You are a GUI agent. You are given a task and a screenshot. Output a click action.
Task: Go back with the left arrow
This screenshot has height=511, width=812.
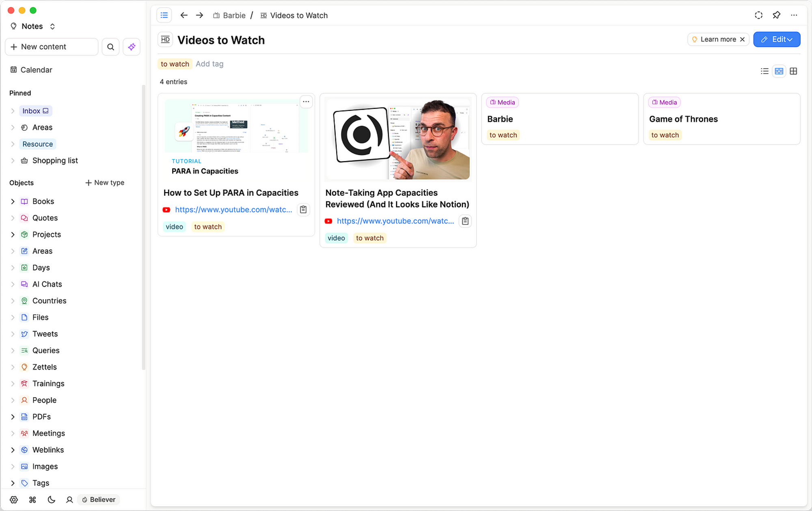pos(184,15)
